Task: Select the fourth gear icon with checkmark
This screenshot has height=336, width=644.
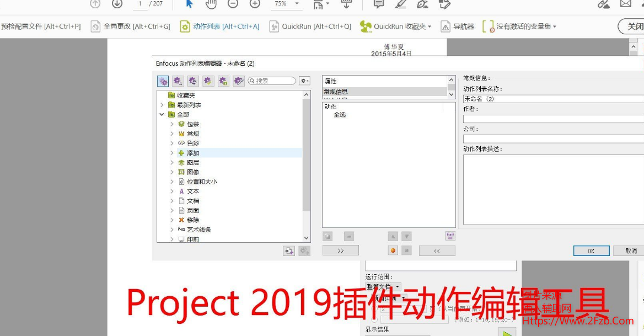Action: click(208, 81)
